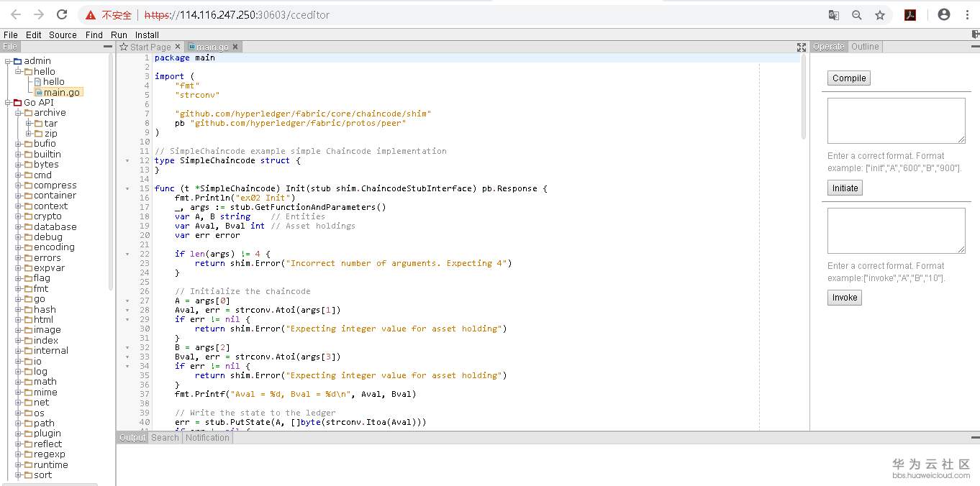Image resolution: width=980 pixels, height=486 pixels.
Task: Click the browser address bar URL
Action: click(237, 14)
